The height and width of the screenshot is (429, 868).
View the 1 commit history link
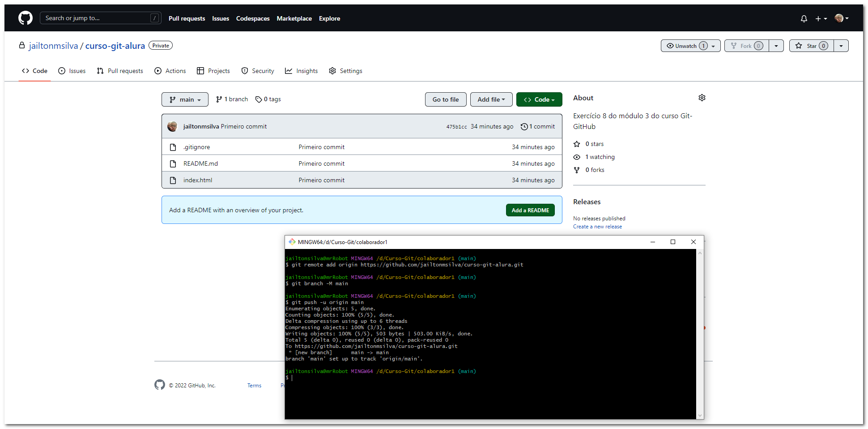click(538, 127)
